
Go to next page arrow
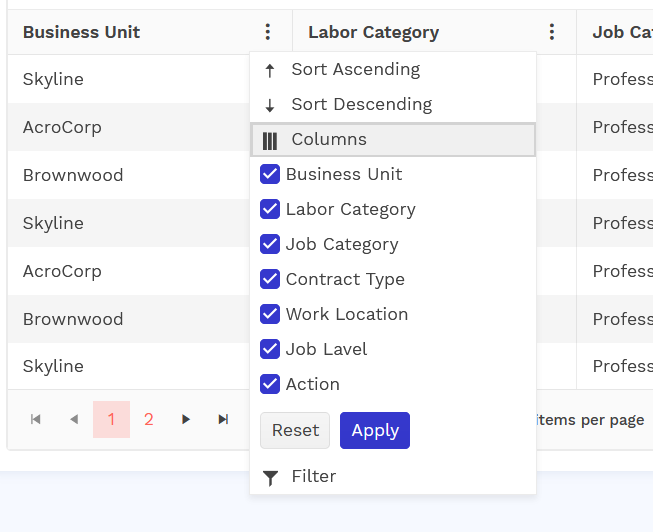tap(186, 419)
